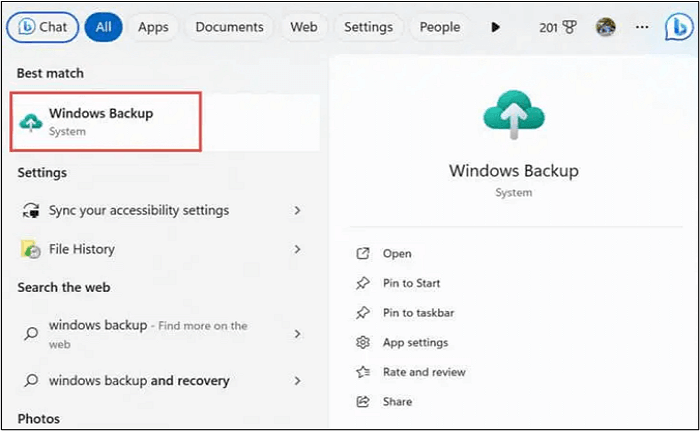Launch Bing chat from the top-right icon

point(679,27)
